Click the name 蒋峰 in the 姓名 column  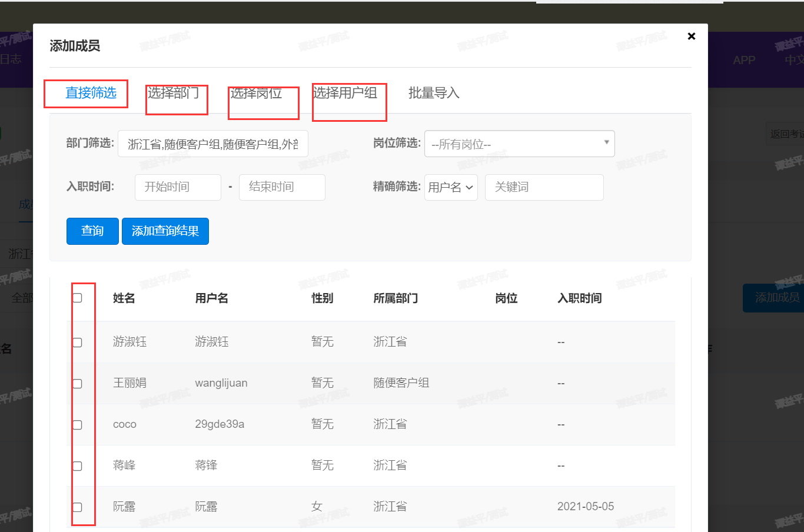tap(124, 465)
